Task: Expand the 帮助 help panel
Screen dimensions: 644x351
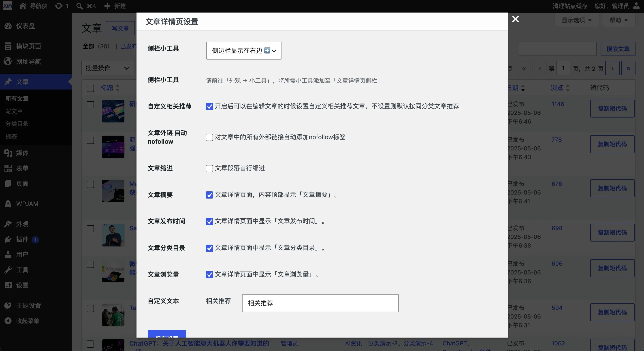Action: pyautogui.click(x=618, y=20)
